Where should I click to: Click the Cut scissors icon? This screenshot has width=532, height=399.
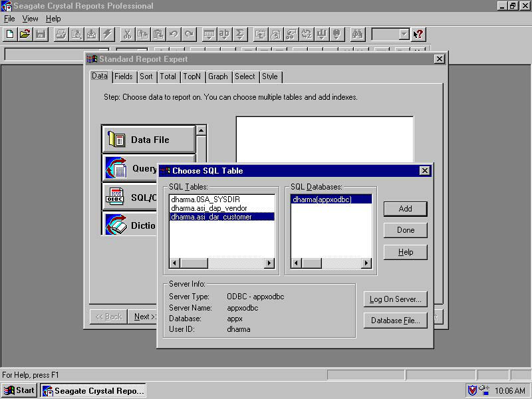pos(127,35)
